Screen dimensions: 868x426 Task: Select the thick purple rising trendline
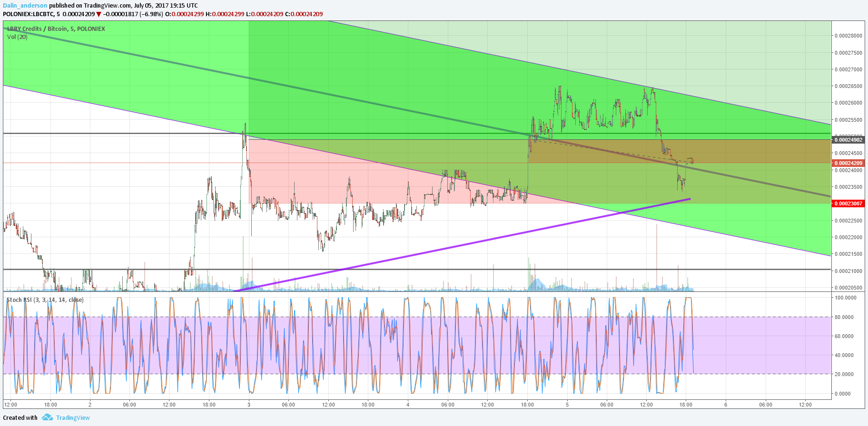[463, 245]
